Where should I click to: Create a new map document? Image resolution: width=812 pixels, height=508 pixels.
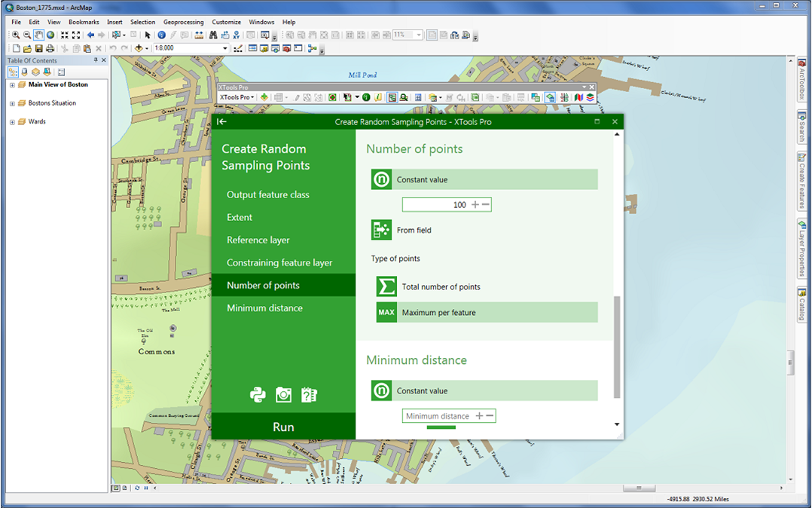coord(16,48)
